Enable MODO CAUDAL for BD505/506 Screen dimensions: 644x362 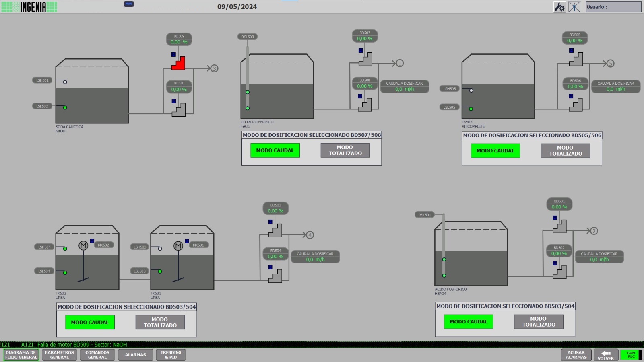[495, 151]
